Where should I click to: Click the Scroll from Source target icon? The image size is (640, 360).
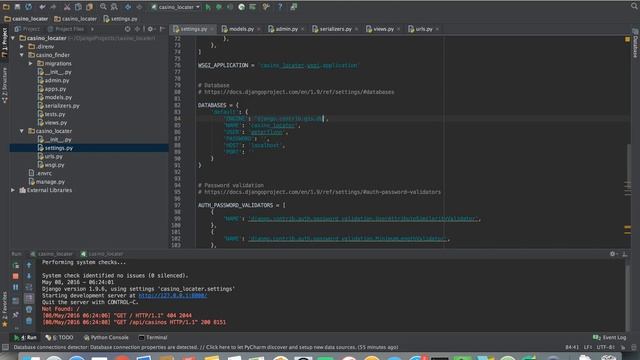point(128,29)
